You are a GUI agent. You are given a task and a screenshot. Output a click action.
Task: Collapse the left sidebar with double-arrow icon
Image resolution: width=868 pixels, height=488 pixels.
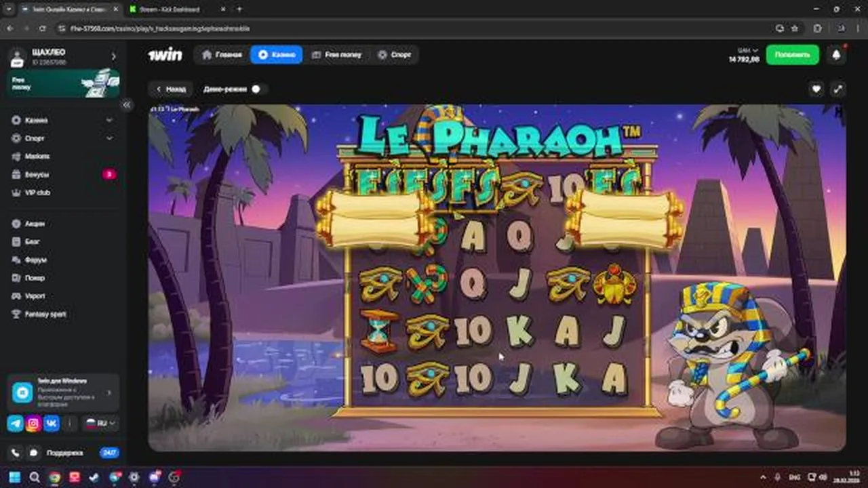(x=126, y=105)
